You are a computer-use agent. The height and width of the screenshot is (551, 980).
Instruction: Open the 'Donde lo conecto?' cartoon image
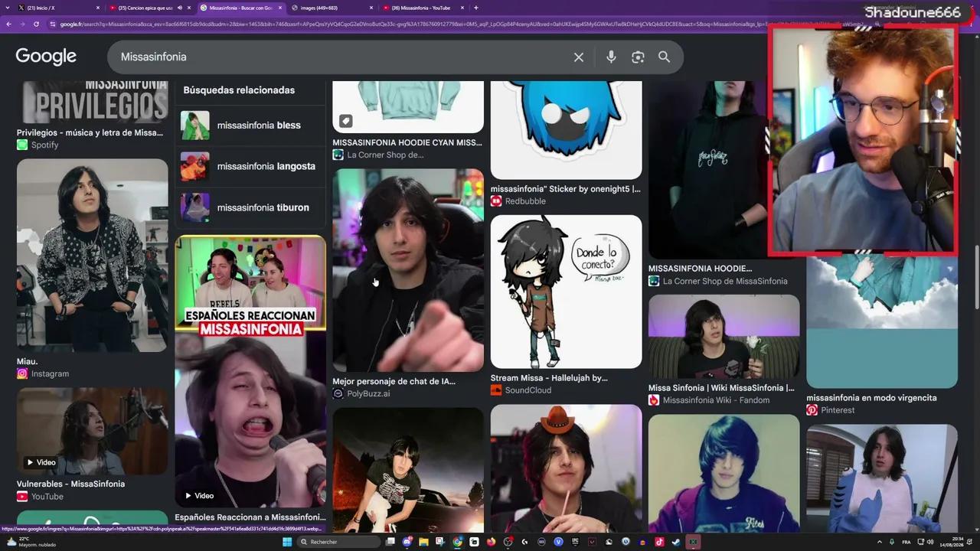tap(566, 292)
